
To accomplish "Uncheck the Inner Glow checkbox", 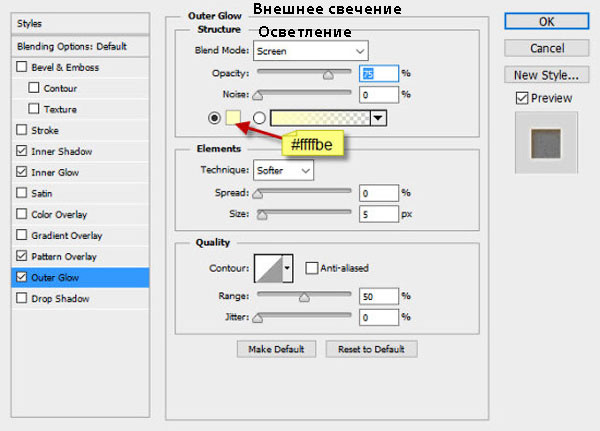I will click(21, 172).
